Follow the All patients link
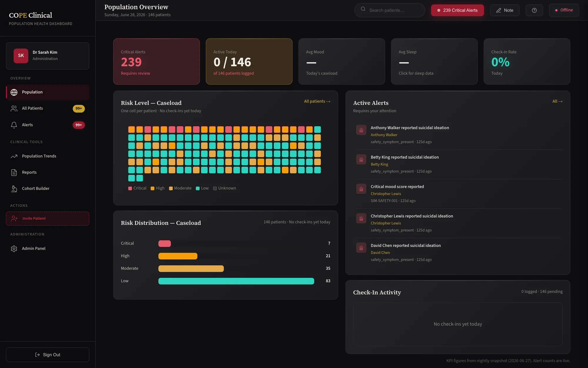The height and width of the screenshot is (368, 588). pos(317,101)
